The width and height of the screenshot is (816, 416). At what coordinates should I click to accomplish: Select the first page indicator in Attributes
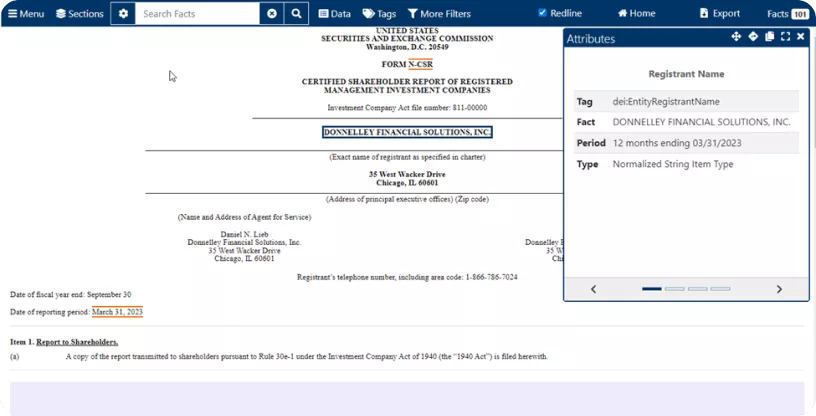click(652, 289)
